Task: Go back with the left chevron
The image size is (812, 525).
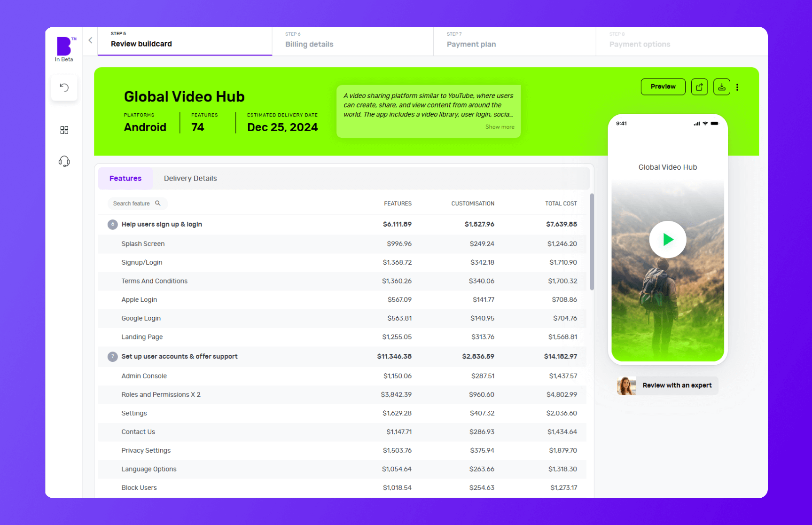Action: tap(90, 40)
